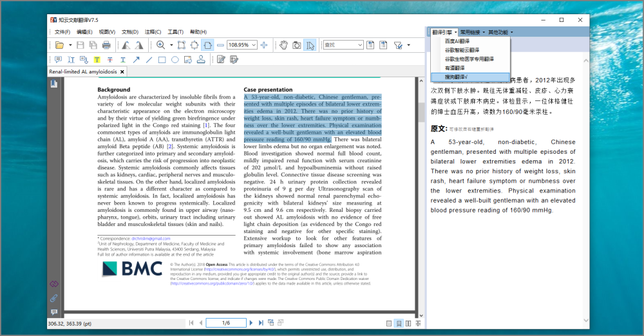Screen dimensions: 644x336
Task: Pick the Strikethrough text annotation tool
Action: click(x=110, y=60)
